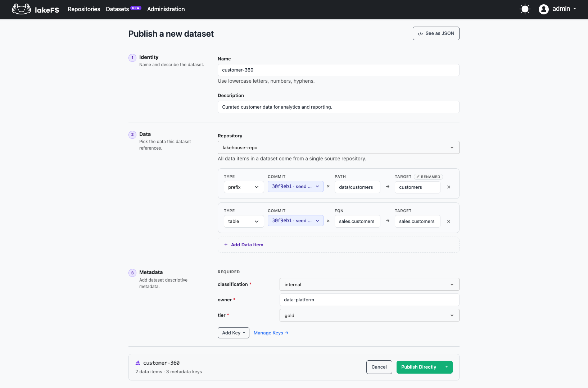Focus the Description text field

point(339,107)
